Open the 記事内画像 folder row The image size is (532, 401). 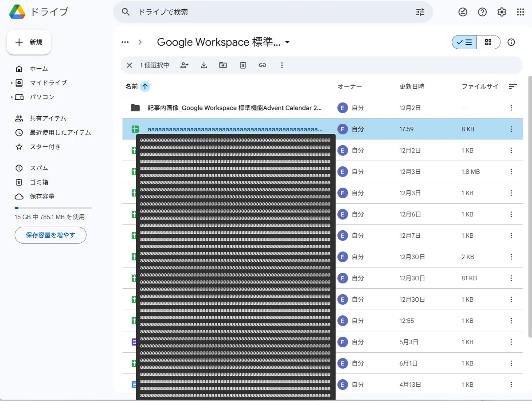point(323,108)
